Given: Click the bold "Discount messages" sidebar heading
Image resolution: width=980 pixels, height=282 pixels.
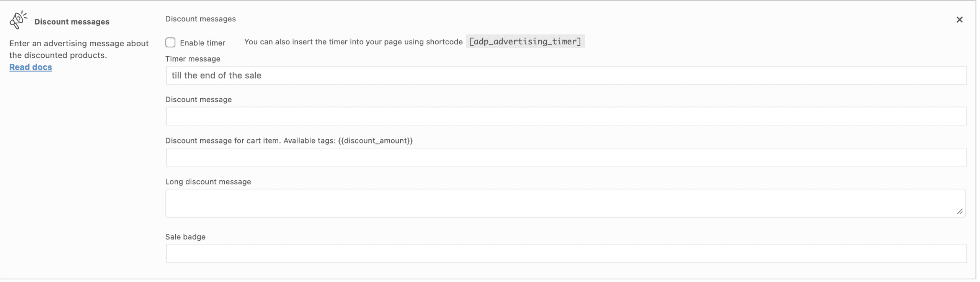Looking at the screenshot, I should (x=72, y=22).
